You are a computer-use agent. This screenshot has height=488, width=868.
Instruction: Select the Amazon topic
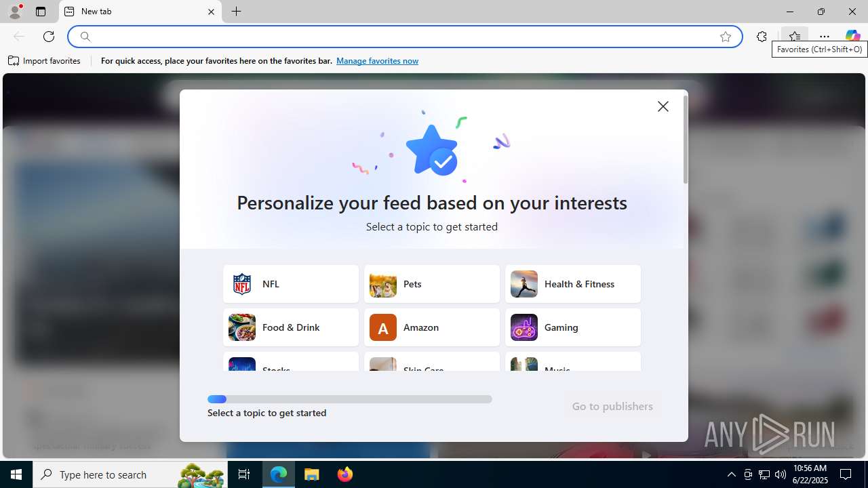(x=432, y=327)
